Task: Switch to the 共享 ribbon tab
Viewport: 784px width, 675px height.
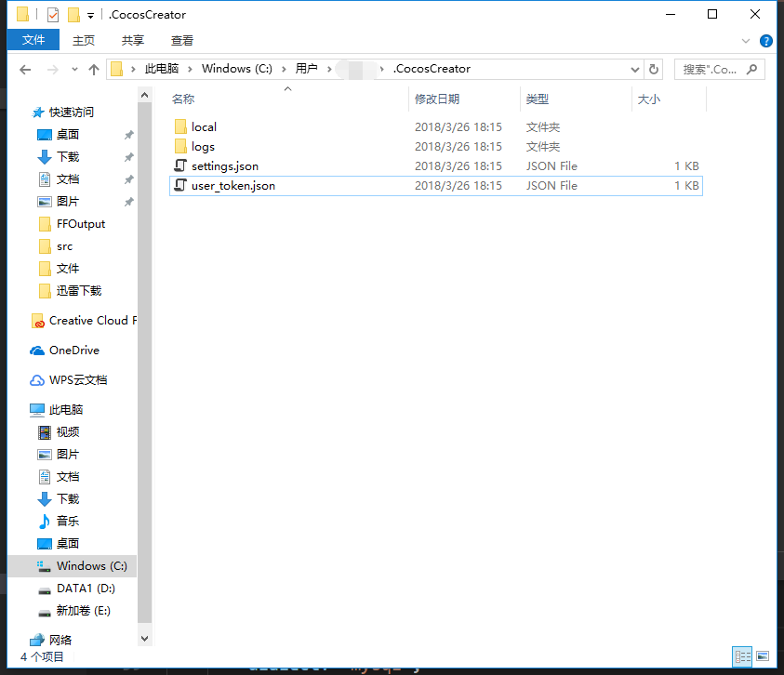Action: coord(132,41)
